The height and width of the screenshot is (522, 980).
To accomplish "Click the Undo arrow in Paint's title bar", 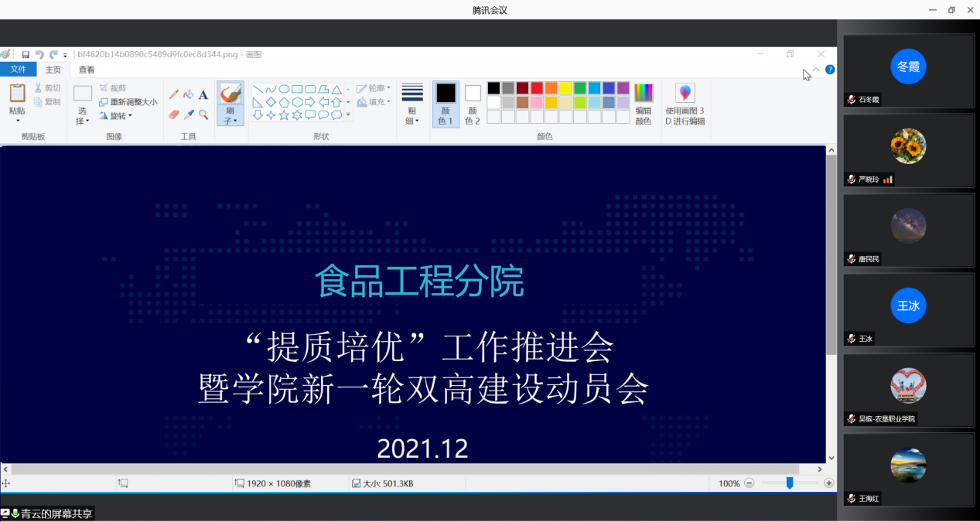I will click(39, 55).
